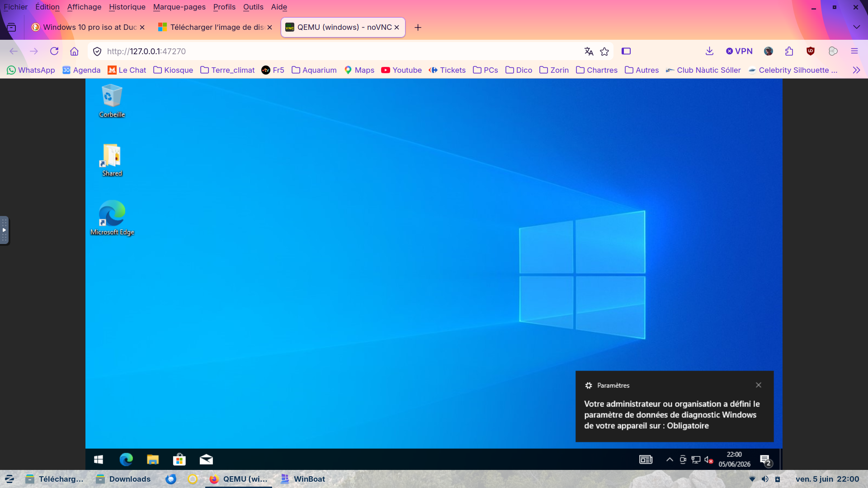Open the Paramètres diagnostic notification
The height and width of the screenshot is (488, 868).
point(675,406)
